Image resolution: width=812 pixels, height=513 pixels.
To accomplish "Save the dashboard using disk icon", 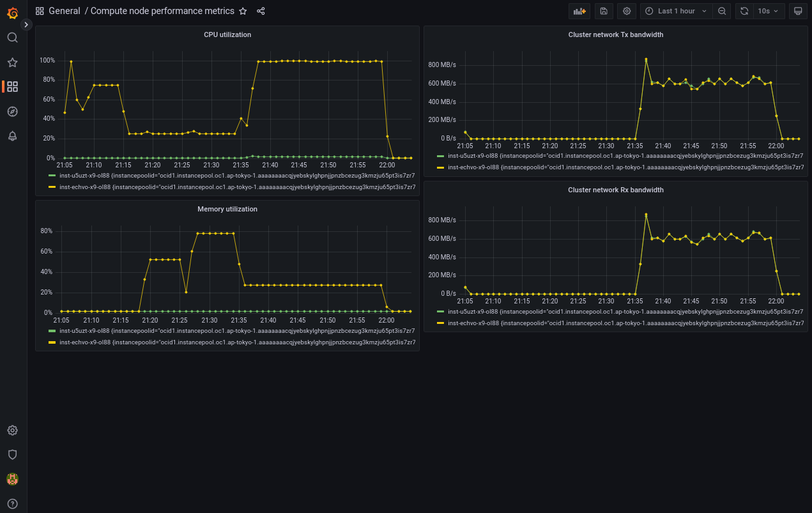I will point(604,11).
